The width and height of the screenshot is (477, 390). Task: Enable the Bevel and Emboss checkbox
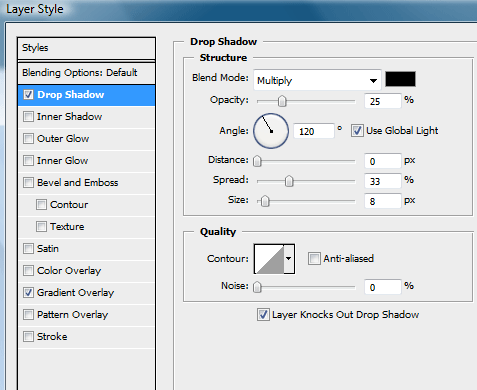coord(28,183)
